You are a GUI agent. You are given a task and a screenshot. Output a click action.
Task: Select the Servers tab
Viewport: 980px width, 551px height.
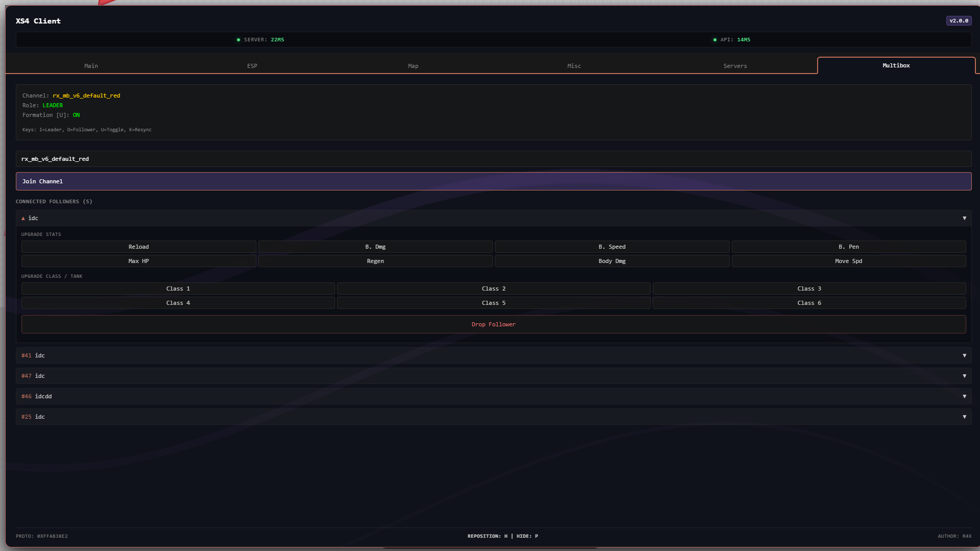point(735,65)
